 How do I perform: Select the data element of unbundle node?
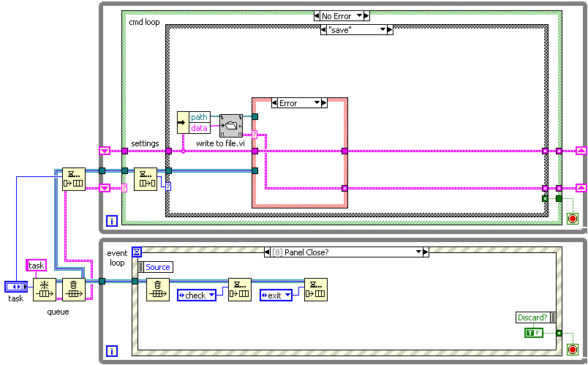pyautogui.click(x=200, y=128)
